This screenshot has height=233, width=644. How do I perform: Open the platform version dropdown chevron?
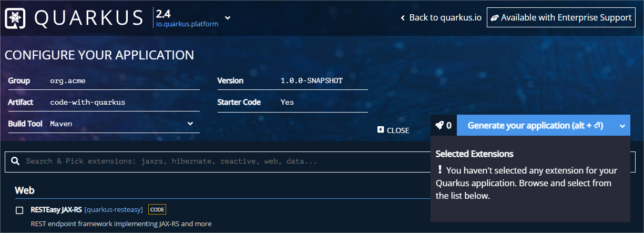(x=228, y=17)
